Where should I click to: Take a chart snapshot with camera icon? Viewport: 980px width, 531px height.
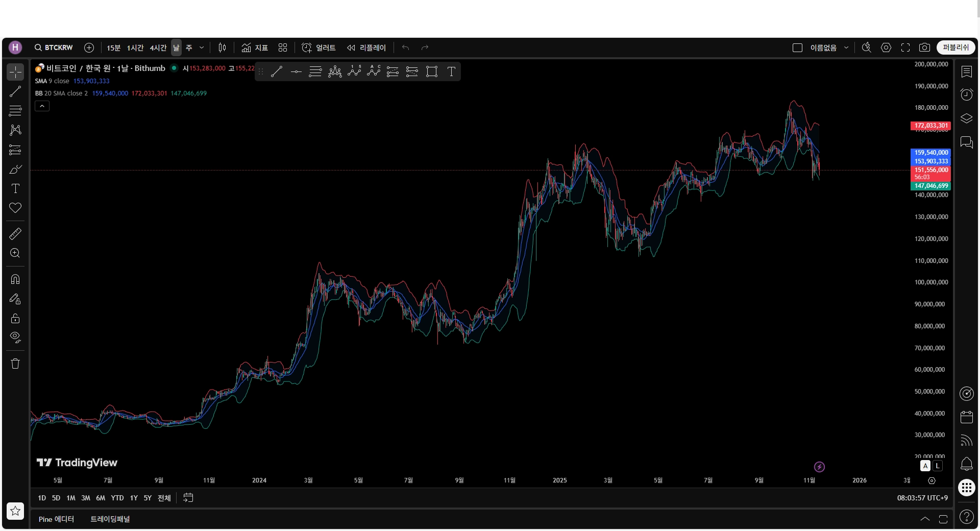924,47
